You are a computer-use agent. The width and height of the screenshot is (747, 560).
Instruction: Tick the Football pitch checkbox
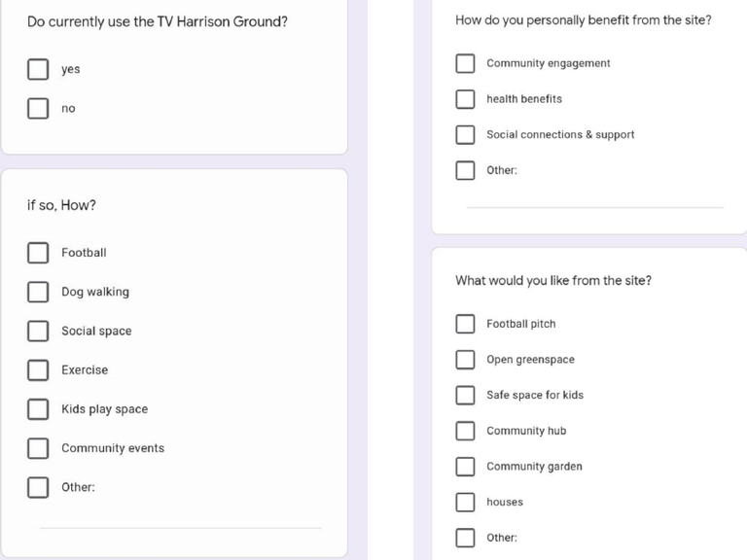point(465,324)
